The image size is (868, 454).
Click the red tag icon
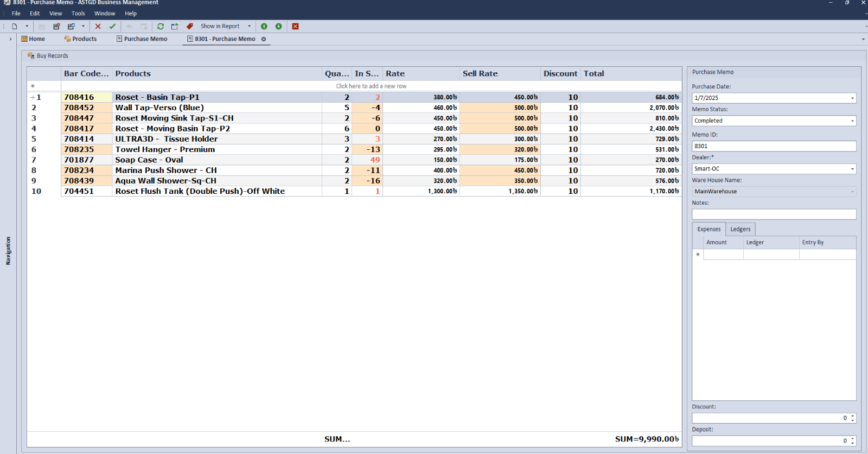click(189, 26)
